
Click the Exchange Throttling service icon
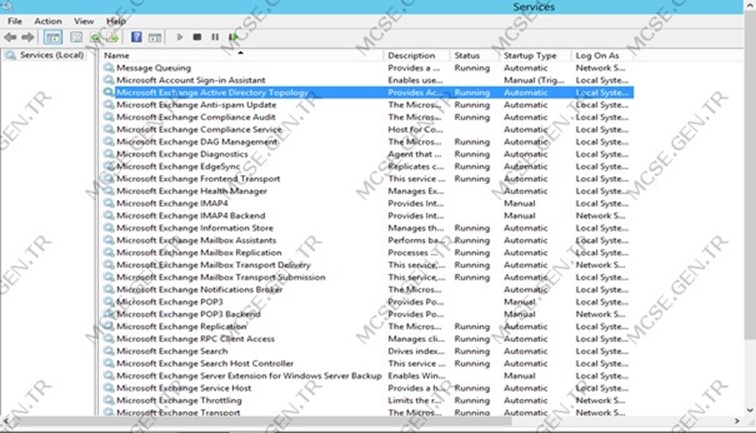pyautogui.click(x=109, y=400)
